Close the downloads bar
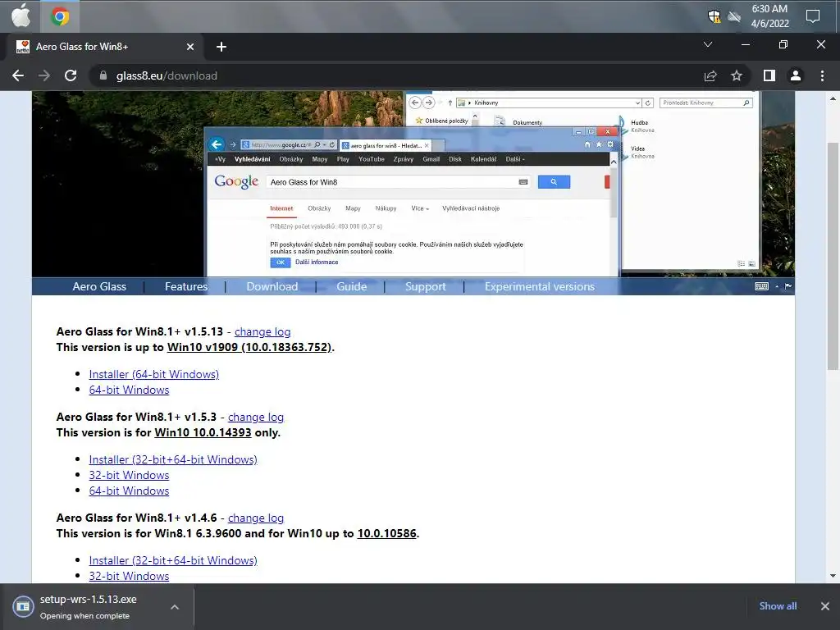 click(x=825, y=606)
